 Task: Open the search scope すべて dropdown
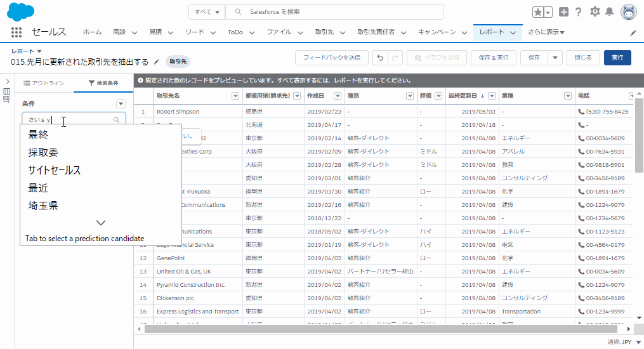(207, 12)
